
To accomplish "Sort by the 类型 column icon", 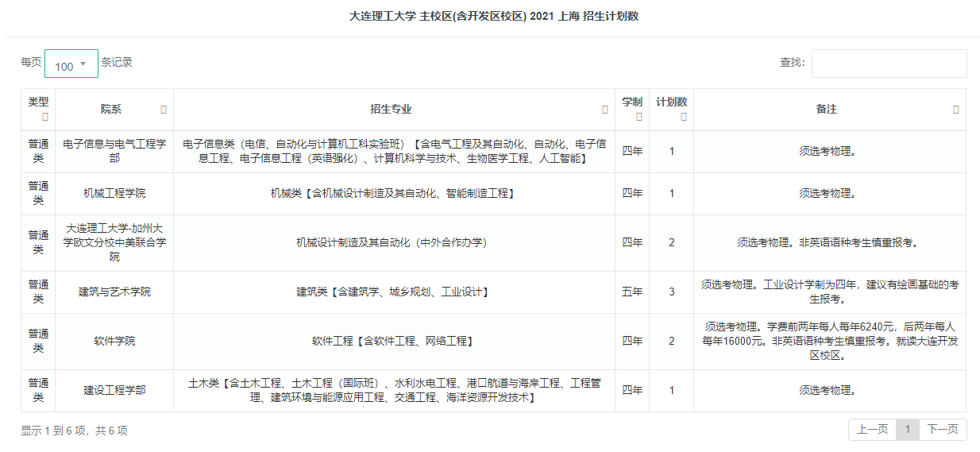I will (44, 117).
